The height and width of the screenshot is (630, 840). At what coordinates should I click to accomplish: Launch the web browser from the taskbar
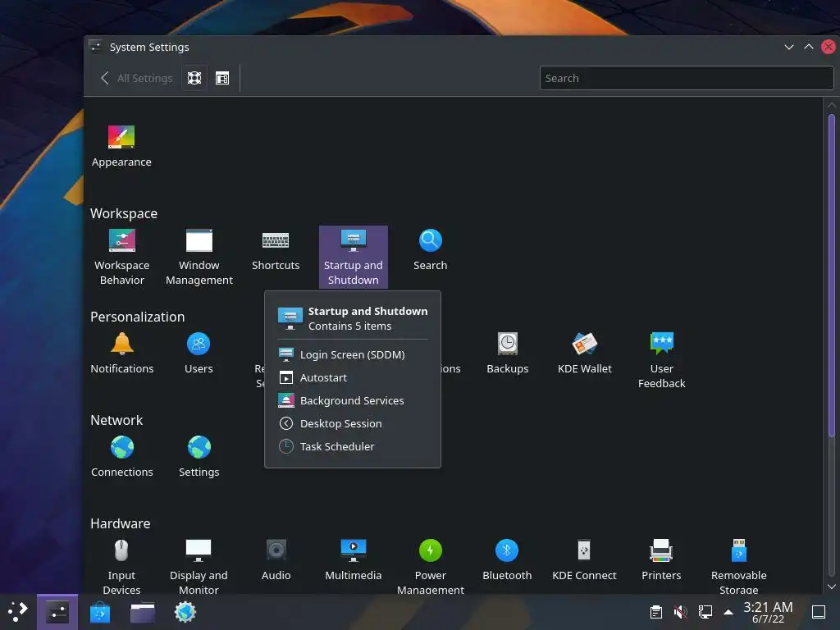[x=185, y=612]
